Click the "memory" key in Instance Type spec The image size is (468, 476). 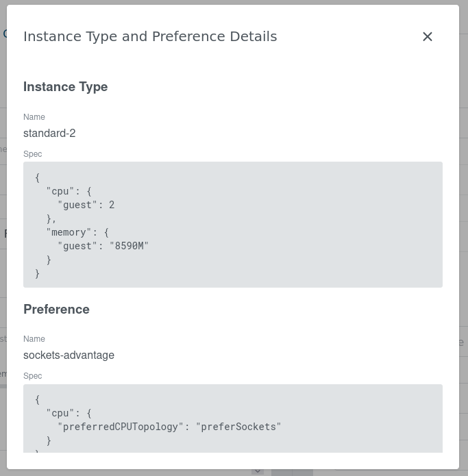(x=69, y=232)
